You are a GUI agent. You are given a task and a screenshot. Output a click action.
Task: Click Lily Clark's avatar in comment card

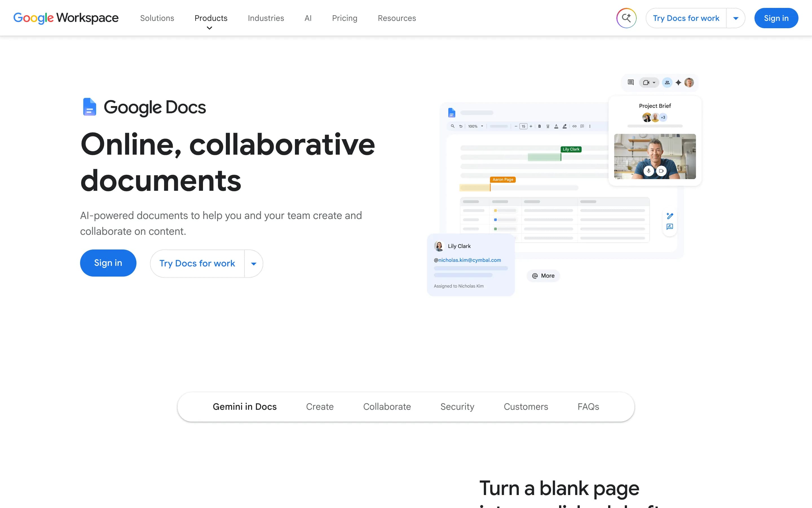click(x=439, y=246)
